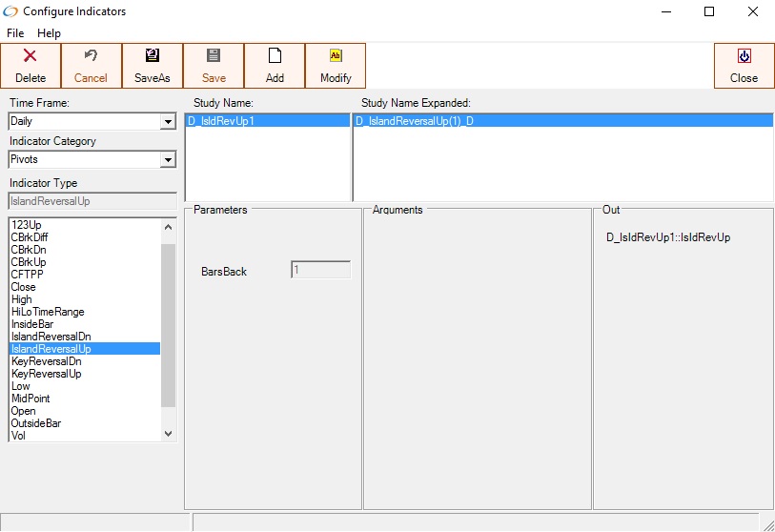Click the Save floppy disk icon
This screenshot has width=775, height=532.
214,56
